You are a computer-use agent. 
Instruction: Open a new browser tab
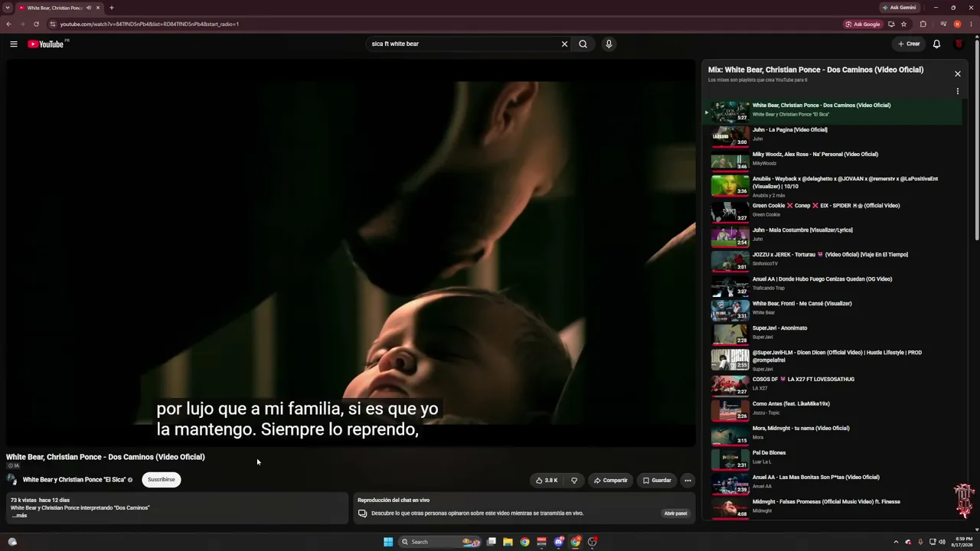112,8
